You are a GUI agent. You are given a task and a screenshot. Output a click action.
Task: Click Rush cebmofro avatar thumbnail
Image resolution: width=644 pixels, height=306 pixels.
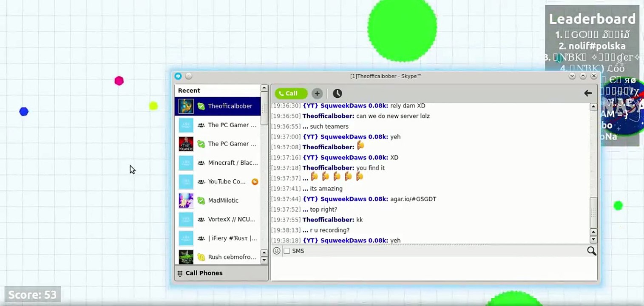point(186,257)
